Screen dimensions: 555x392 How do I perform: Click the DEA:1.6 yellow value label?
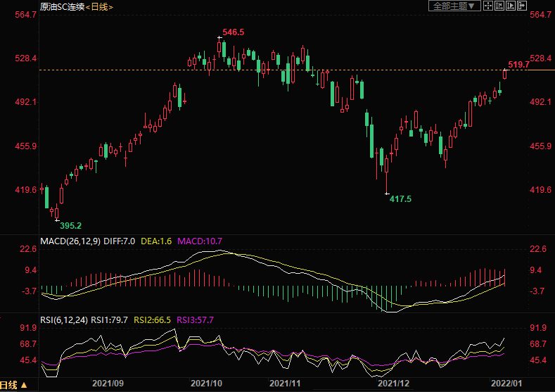[158, 241]
